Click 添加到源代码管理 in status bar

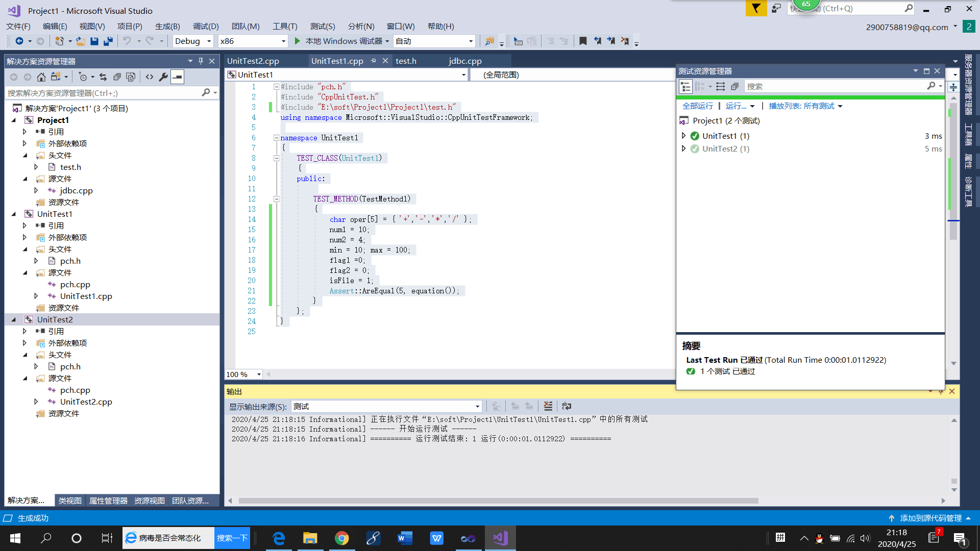tap(930, 518)
